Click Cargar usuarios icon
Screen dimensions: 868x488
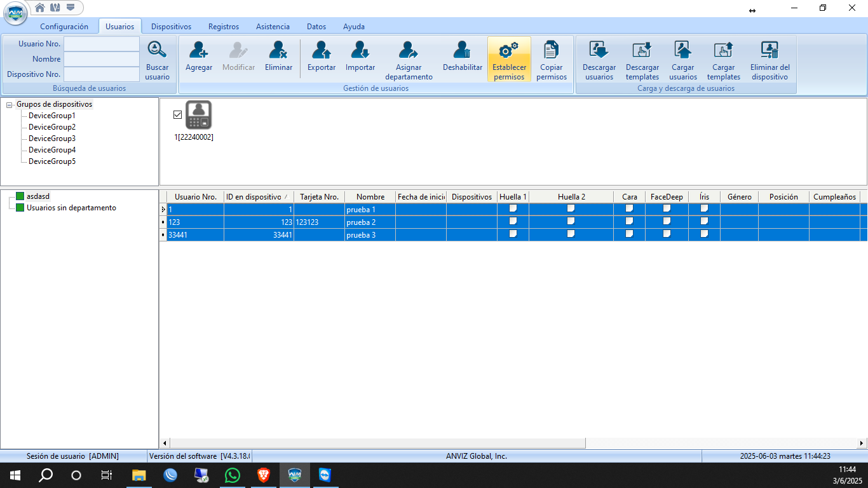click(x=683, y=50)
